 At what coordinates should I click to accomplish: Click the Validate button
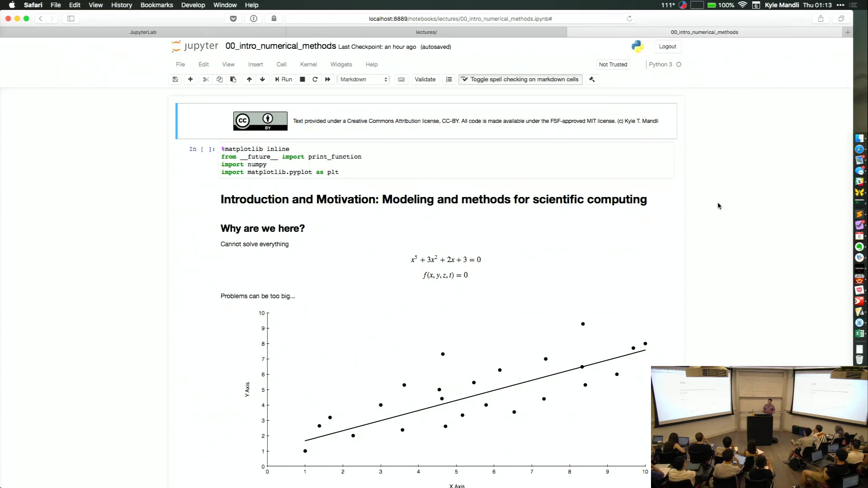coord(425,79)
